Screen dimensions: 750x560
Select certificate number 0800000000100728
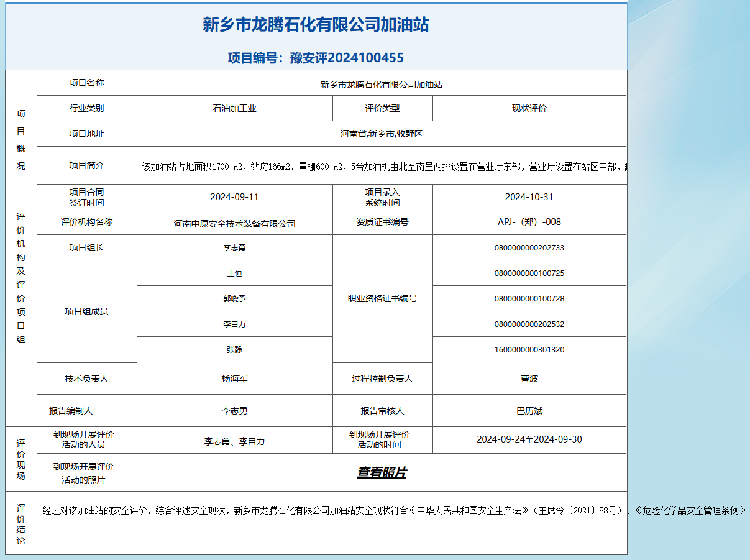529,298
